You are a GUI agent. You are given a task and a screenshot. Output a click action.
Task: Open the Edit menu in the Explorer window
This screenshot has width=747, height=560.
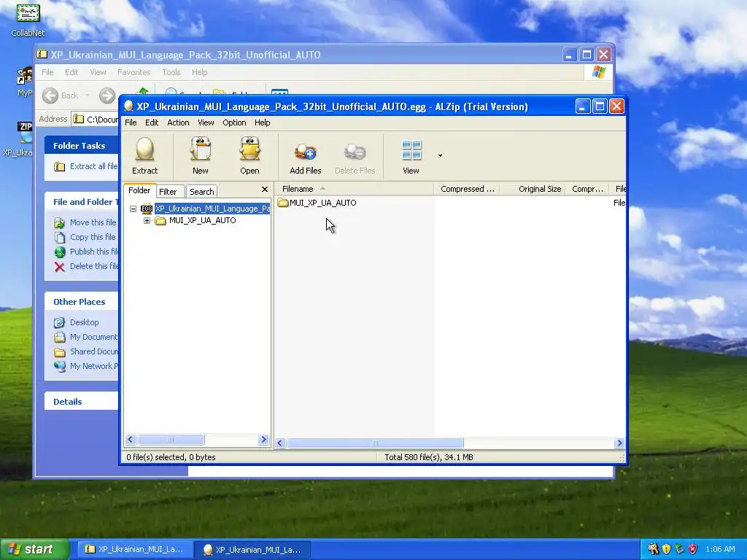click(x=71, y=72)
